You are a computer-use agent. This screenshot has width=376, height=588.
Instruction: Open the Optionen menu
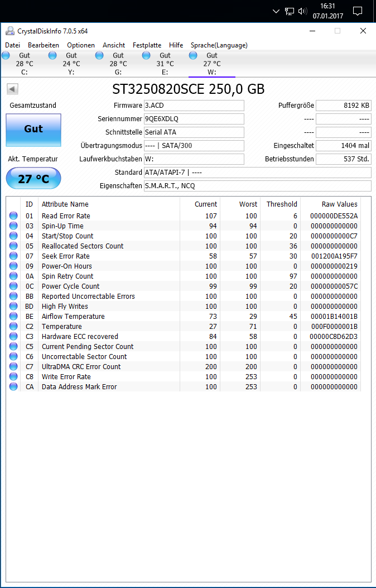[81, 45]
